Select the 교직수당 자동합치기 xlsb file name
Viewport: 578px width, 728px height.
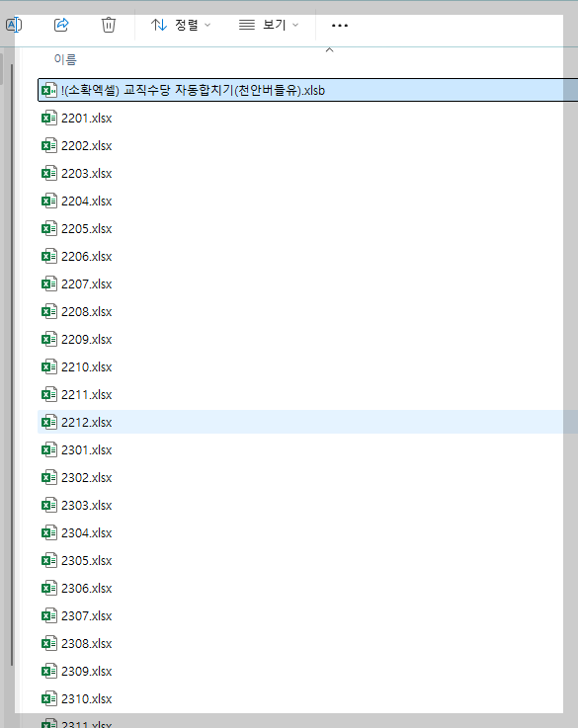193,90
